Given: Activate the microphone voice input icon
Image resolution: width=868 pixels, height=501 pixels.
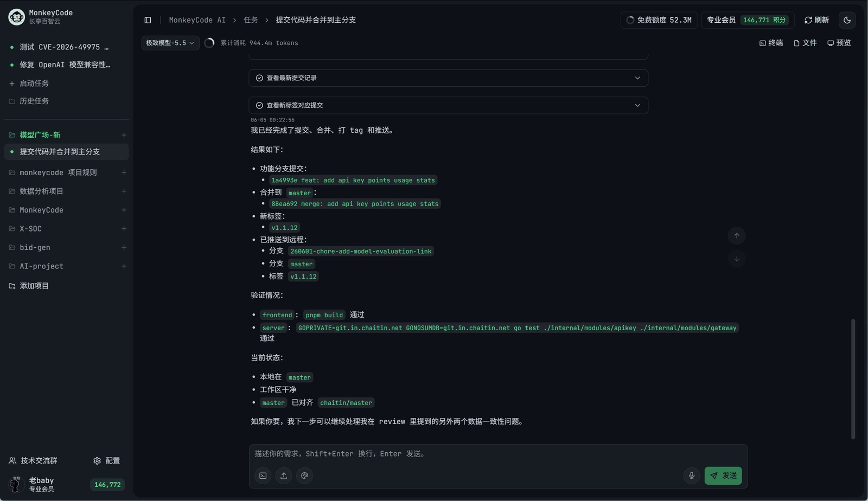Looking at the screenshot, I should pyautogui.click(x=692, y=476).
